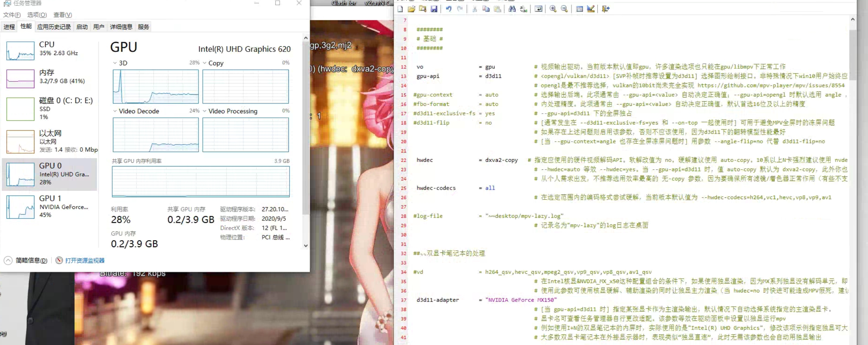Select 内存 memory in performance sidebar
This screenshot has width=868, height=345.
(x=50, y=78)
